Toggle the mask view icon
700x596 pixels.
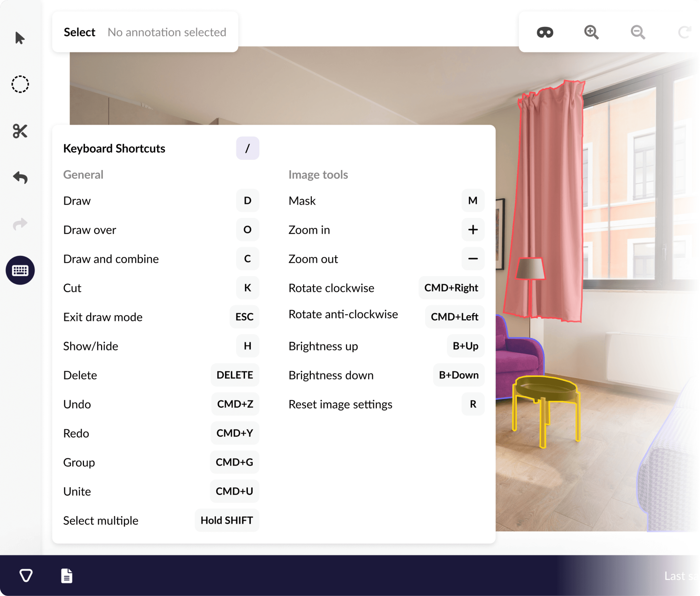[545, 32]
